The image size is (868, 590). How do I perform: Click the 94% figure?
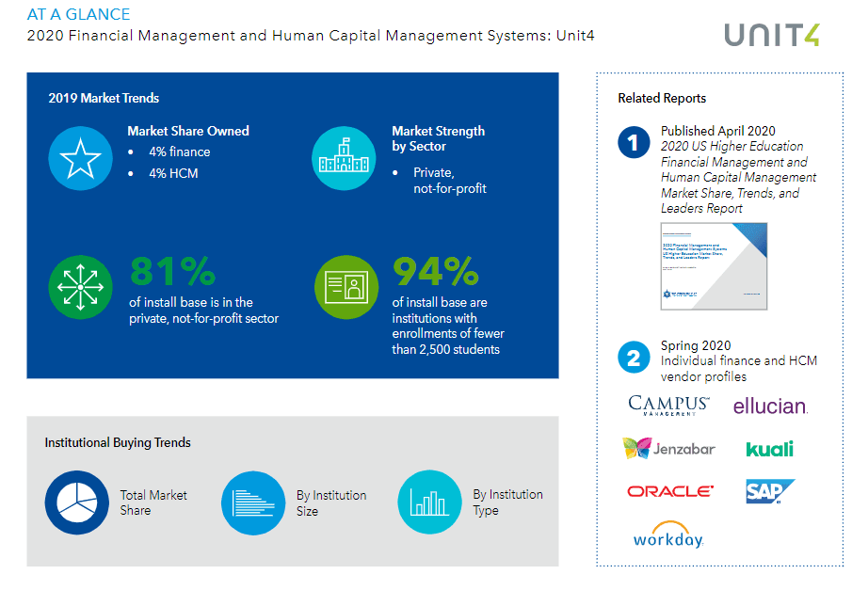click(436, 271)
